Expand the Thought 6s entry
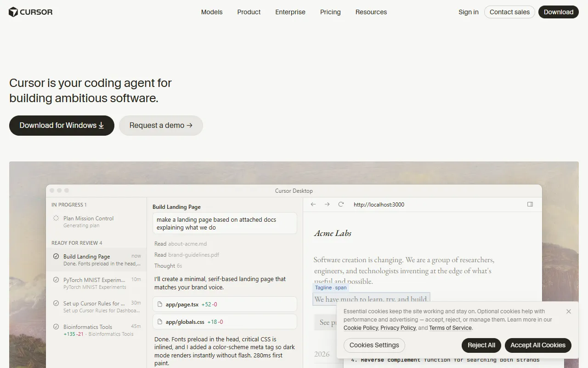 tap(168, 266)
